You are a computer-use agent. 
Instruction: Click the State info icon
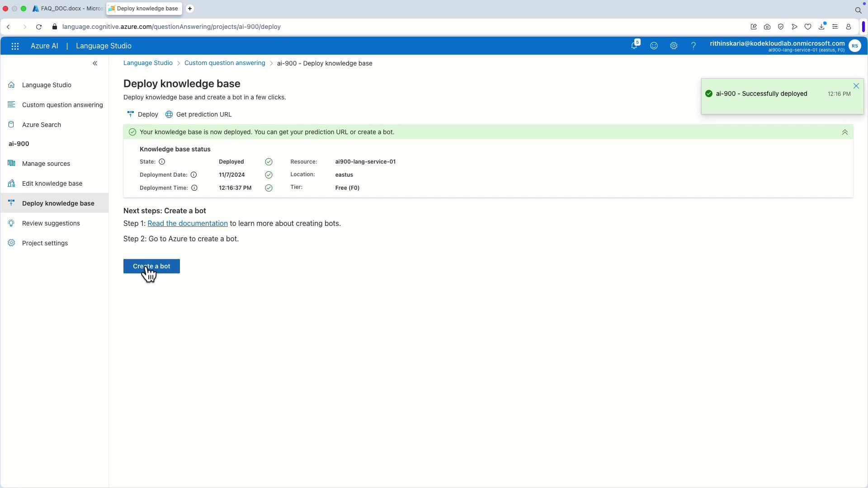pyautogui.click(x=162, y=162)
